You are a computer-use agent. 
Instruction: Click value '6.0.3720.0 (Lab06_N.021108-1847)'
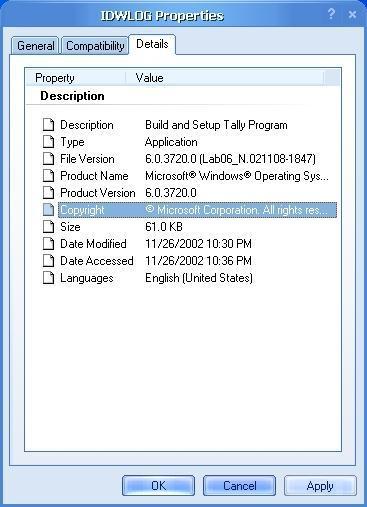pyautogui.click(x=230, y=159)
